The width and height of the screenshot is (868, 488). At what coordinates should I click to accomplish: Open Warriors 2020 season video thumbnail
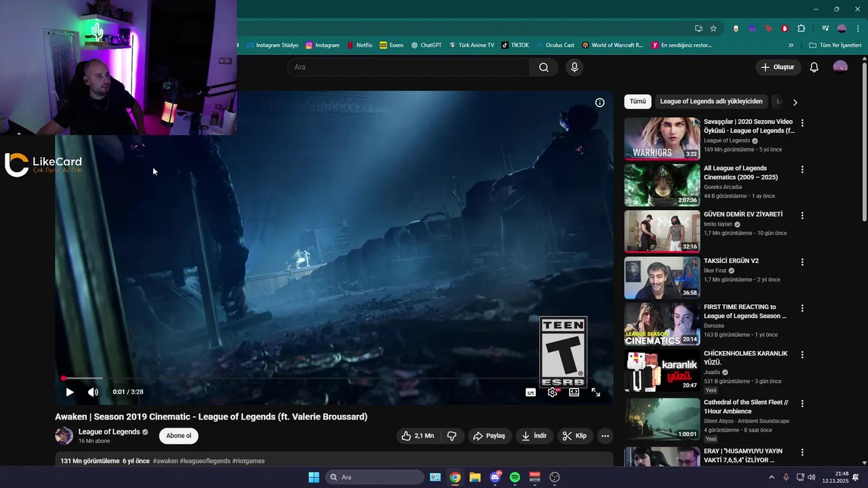point(662,138)
